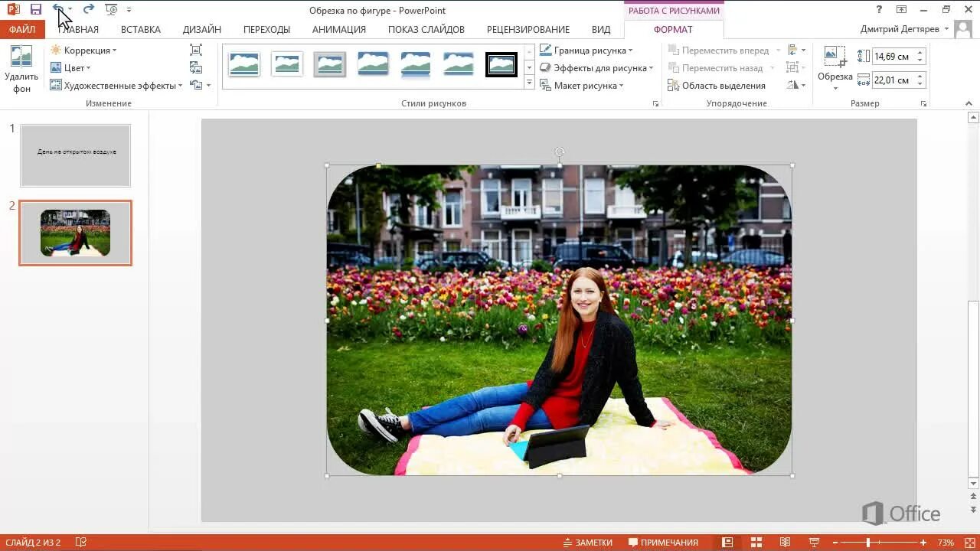980x551 pixels.
Task: Apply the second white-framed picture style
Action: [x=287, y=64]
